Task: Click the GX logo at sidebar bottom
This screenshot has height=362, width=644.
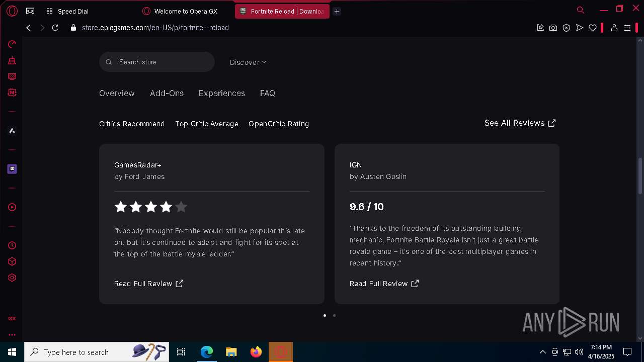Action: (12, 318)
